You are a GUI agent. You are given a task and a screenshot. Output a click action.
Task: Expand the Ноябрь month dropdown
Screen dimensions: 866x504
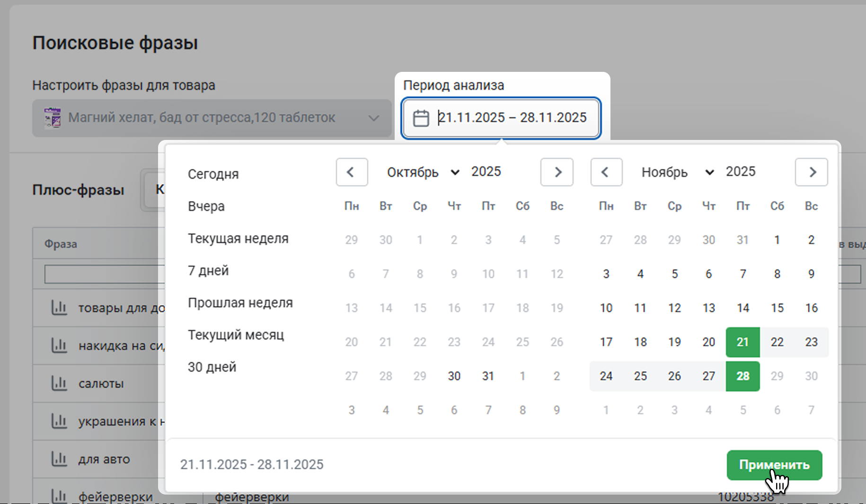point(677,172)
